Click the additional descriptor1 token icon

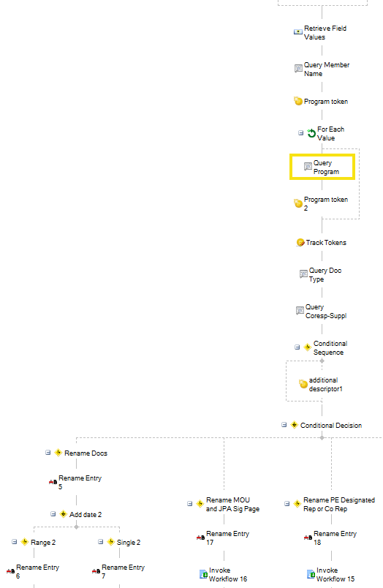coord(303,384)
